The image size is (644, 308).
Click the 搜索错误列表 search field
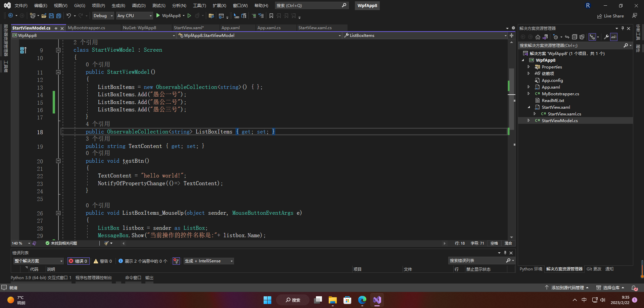tap(477, 261)
